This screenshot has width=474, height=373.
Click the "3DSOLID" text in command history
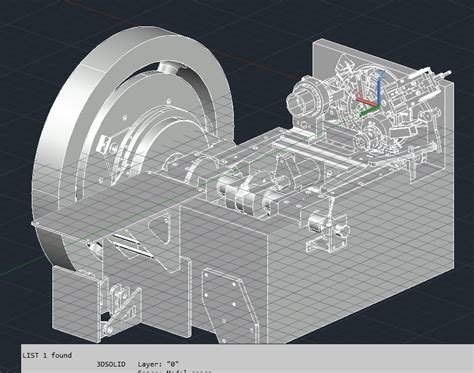coord(111,364)
